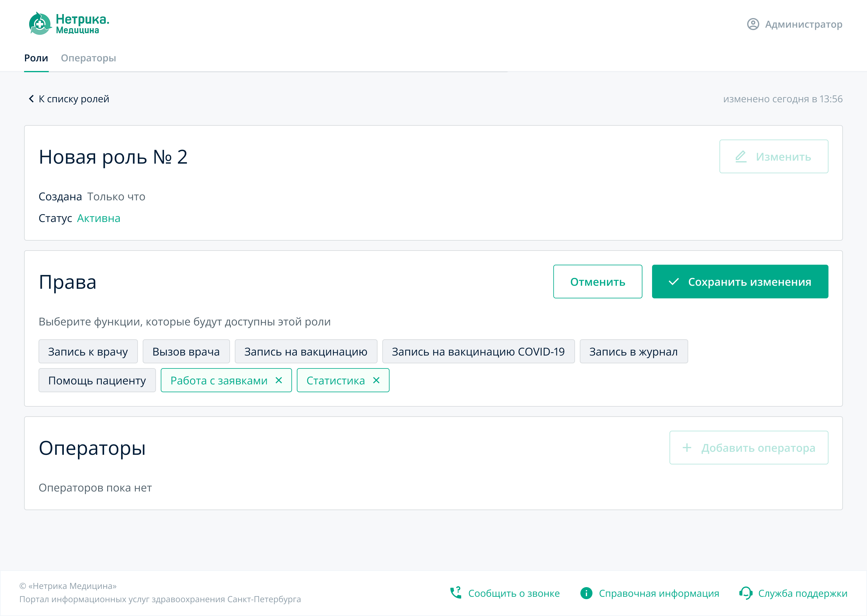Click the Изменить button with pencil icon
The width and height of the screenshot is (867, 616).
tap(774, 157)
